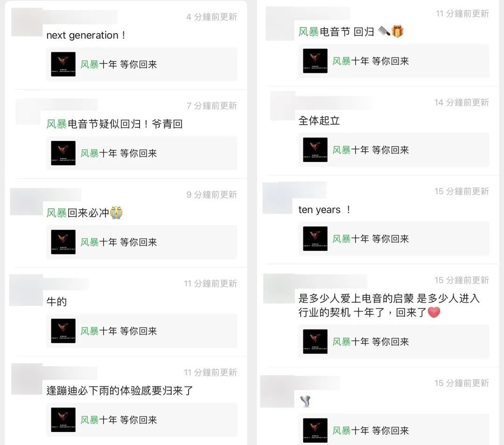Open link card under "是多少人爱上电音的启蒙" post

[x=394, y=341]
